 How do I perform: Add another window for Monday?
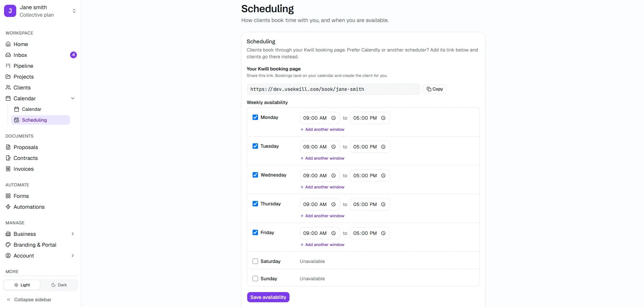coord(322,129)
